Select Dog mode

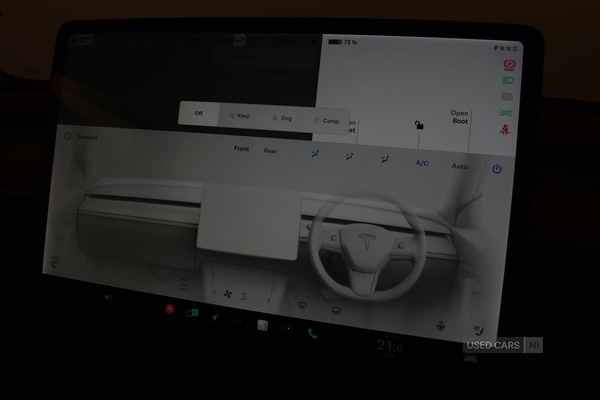pos(282,118)
